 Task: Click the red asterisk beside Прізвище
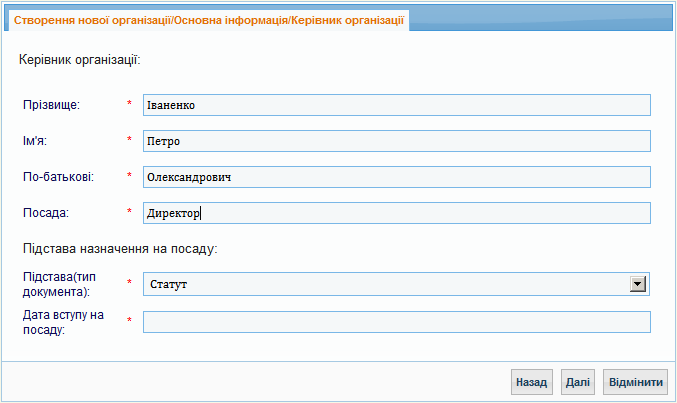(129, 103)
